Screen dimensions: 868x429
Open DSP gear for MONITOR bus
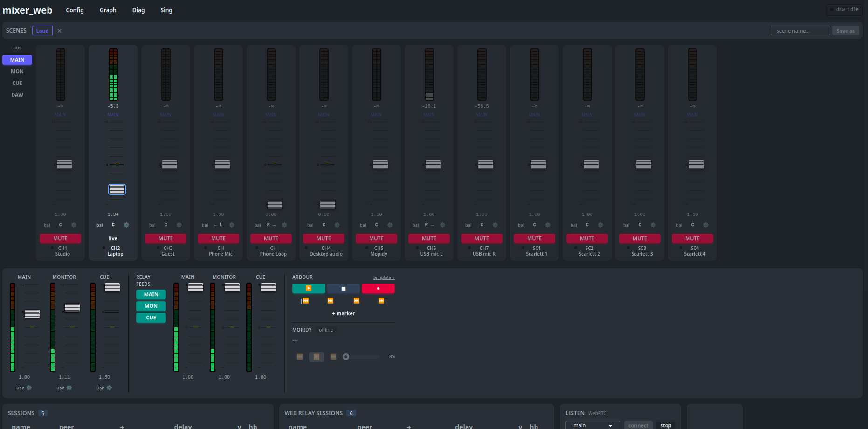tap(69, 387)
